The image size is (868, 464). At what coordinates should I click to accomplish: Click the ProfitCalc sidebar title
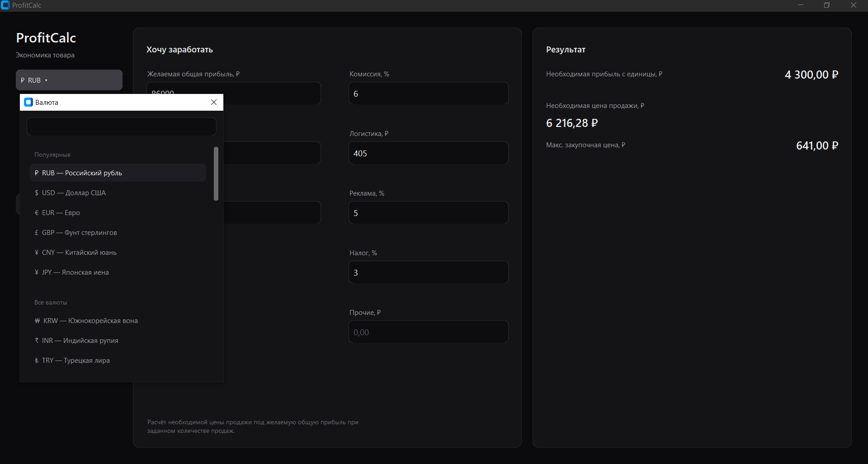click(x=46, y=37)
